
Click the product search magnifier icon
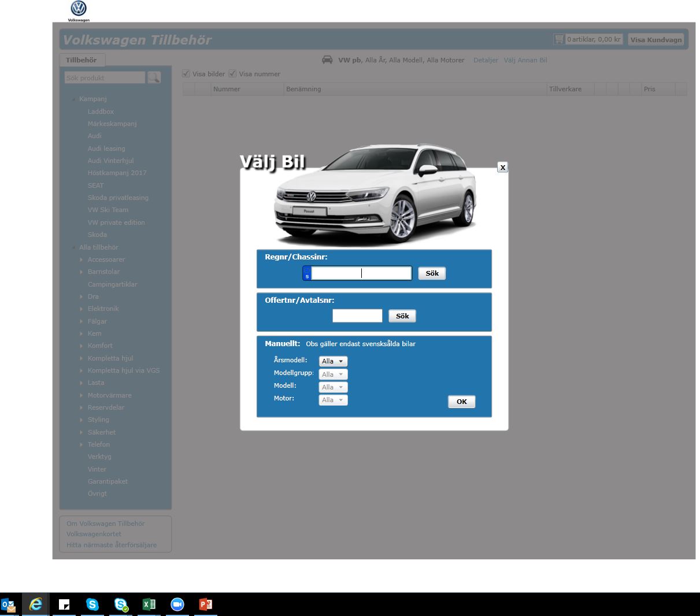[154, 77]
